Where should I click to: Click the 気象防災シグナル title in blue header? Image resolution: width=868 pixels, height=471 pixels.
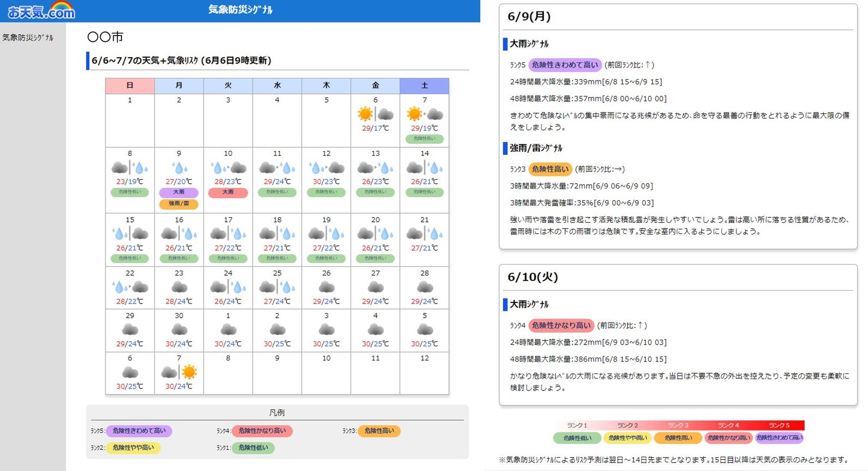[x=240, y=10]
